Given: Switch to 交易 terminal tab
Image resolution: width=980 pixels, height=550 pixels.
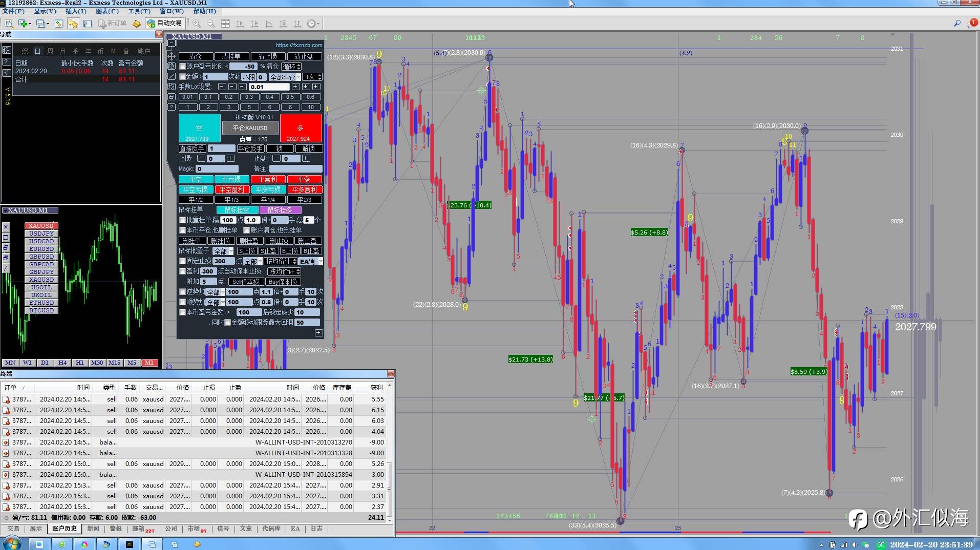Looking at the screenshot, I should [13, 528].
